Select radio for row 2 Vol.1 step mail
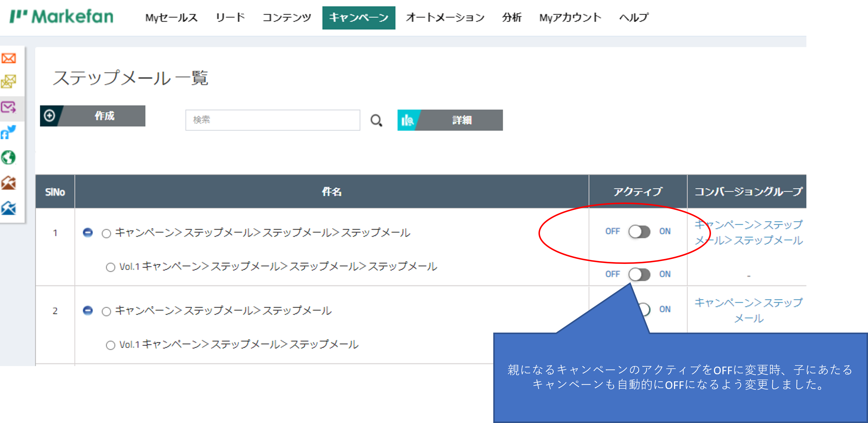868x423 pixels. (x=110, y=345)
